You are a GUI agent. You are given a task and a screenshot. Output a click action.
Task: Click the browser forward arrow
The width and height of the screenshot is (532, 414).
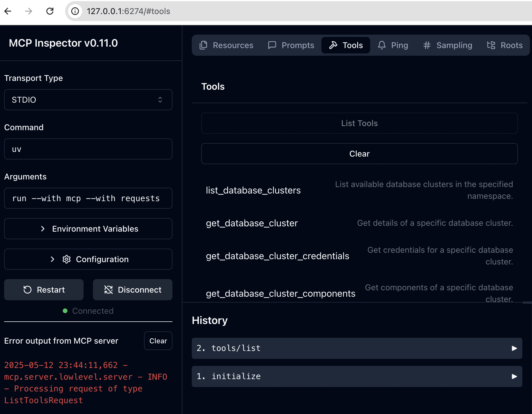(29, 11)
